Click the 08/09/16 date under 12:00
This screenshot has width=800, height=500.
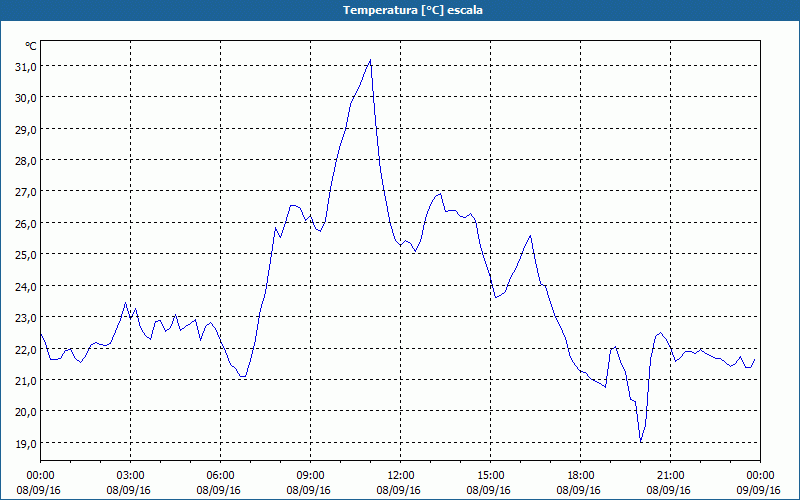coord(398,490)
